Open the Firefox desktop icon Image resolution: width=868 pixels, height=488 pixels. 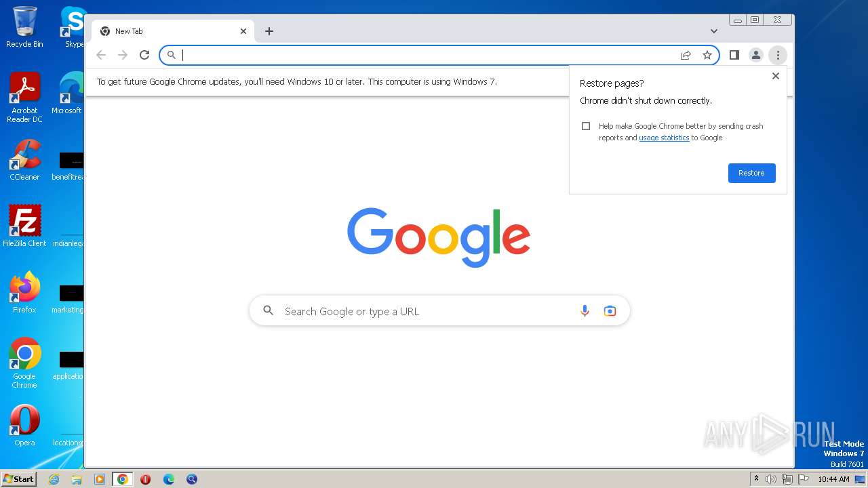click(x=24, y=292)
